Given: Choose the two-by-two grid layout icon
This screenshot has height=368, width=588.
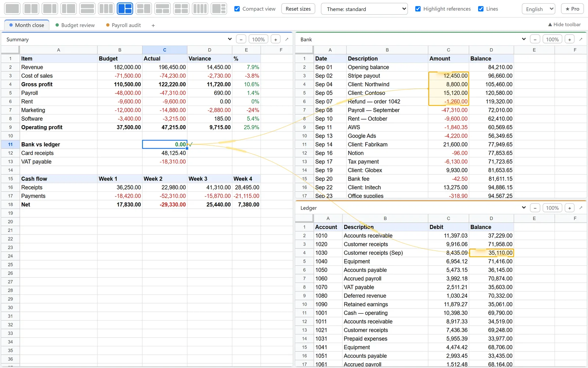Looking at the screenshot, I should pyautogui.click(x=181, y=8).
